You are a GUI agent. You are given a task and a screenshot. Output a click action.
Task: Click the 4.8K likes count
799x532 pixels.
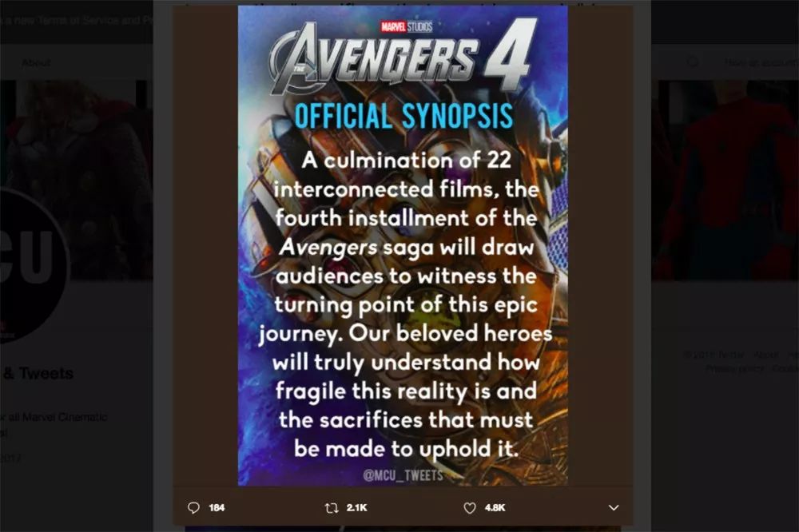(x=495, y=507)
